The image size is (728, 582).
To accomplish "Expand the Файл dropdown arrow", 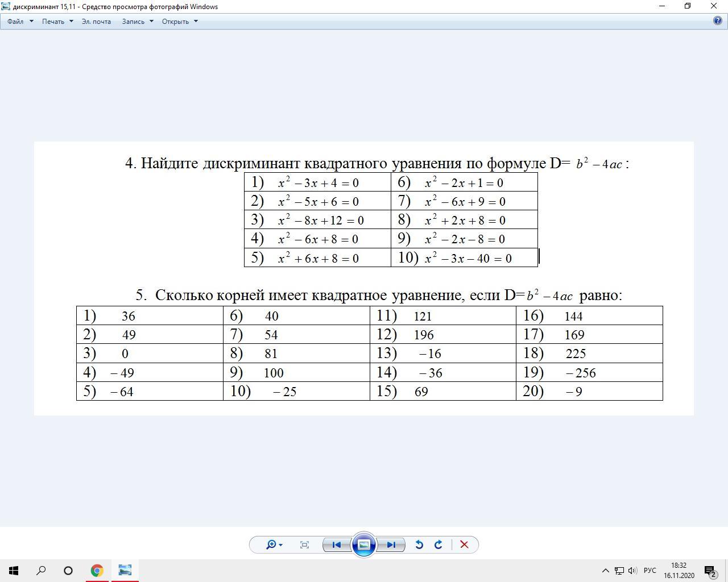I will pyautogui.click(x=31, y=21).
